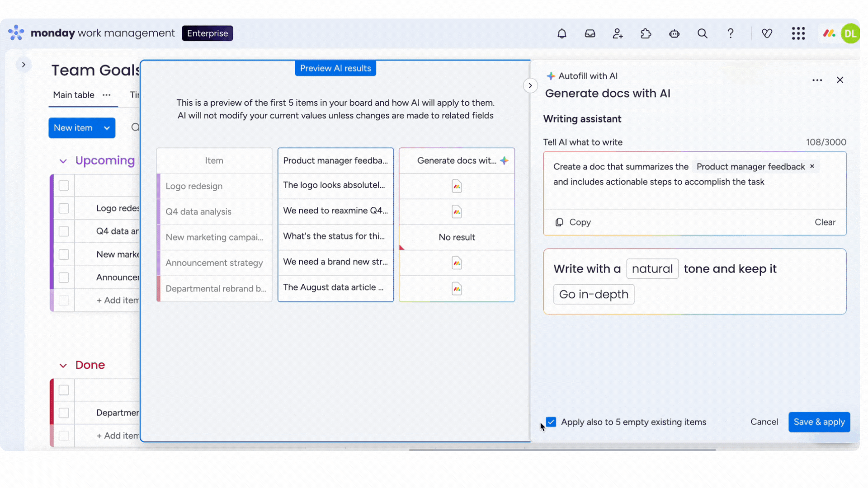Open the Go in-depth length dropdown
This screenshot has width=868, height=488.
(x=594, y=295)
